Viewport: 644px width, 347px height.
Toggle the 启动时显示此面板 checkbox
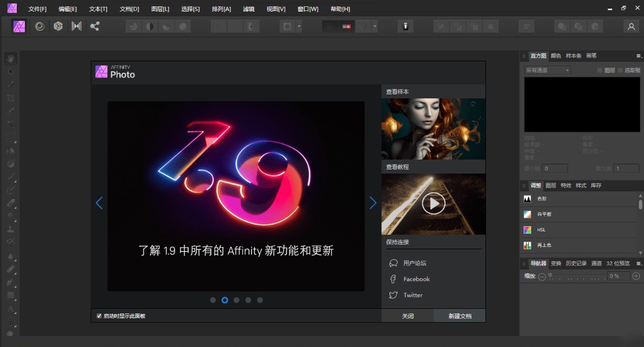pos(99,316)
